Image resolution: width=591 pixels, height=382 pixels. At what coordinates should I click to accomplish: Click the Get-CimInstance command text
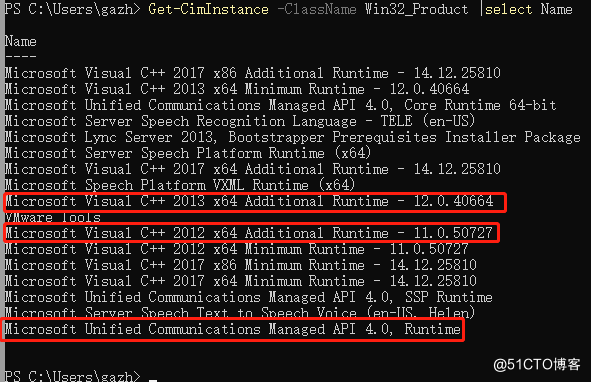pos(208,9)
